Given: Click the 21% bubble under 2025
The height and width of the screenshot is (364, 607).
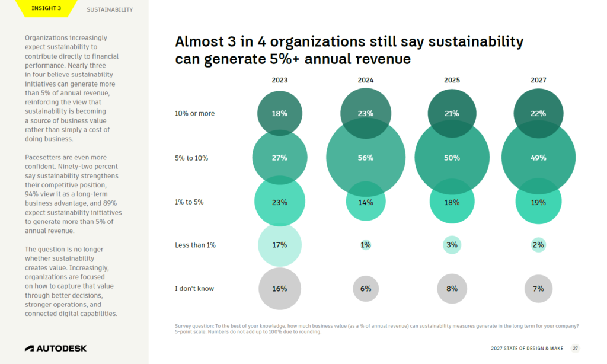Looking at the screenshot, I should pos(452,113).
